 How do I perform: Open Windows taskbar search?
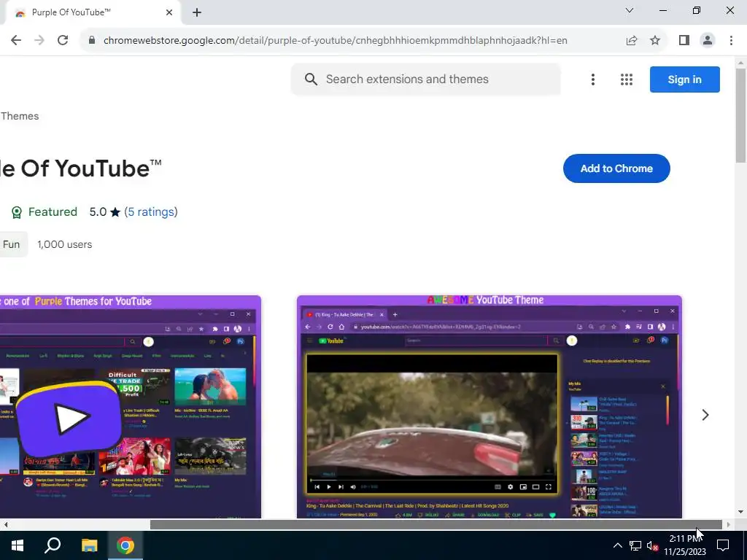(x=53, y=545)
